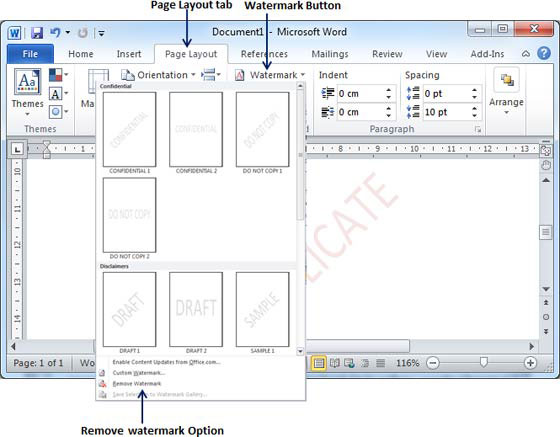Switch to the References tab

click(x=264, y=54)
